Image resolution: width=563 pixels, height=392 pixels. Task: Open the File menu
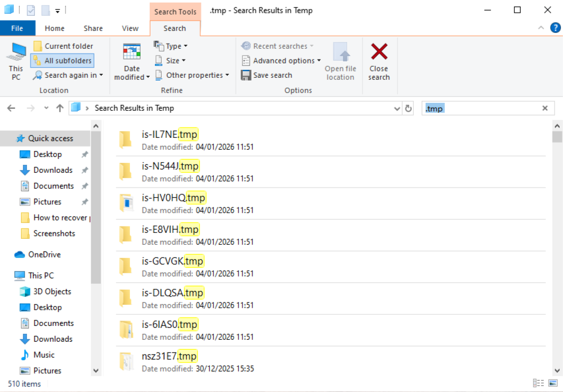click(17, 28)
